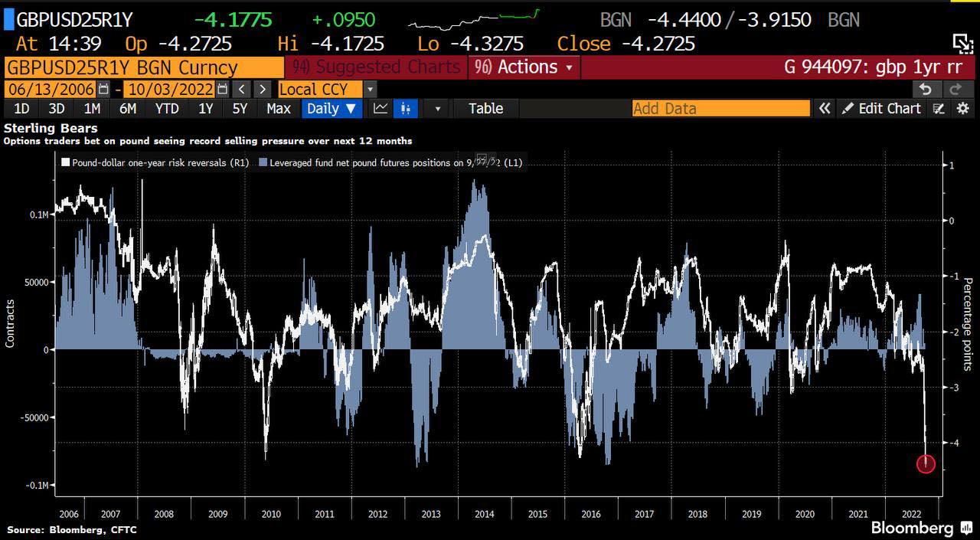Image resolution: width=980 pixels, height=540 pixels.
Task: Open chart settings gear
Action: [x=962, y=109]
